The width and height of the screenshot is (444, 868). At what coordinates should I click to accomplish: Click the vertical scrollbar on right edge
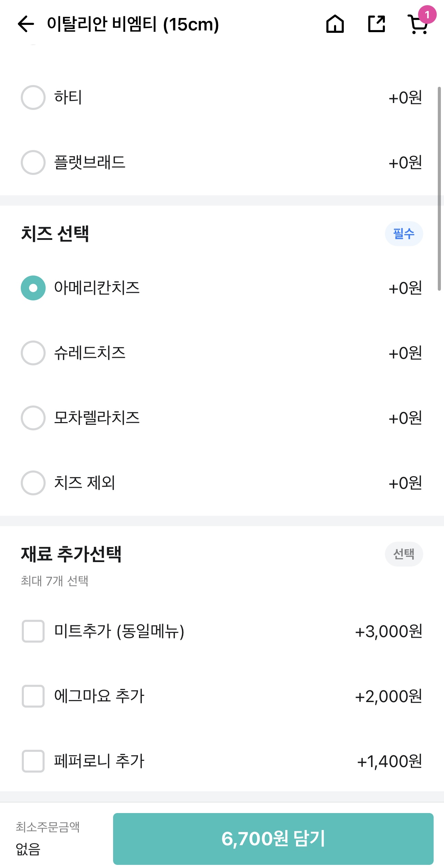pyautogui.click(x=439, y=189)
